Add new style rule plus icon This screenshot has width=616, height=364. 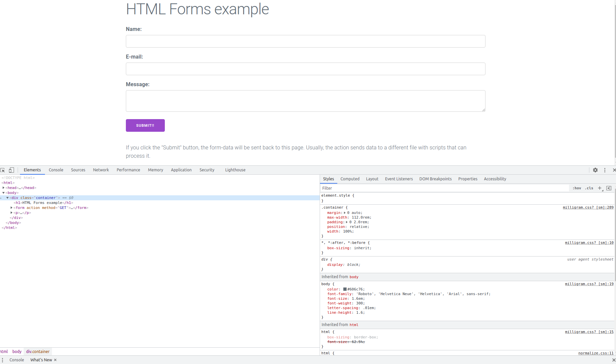600,188
